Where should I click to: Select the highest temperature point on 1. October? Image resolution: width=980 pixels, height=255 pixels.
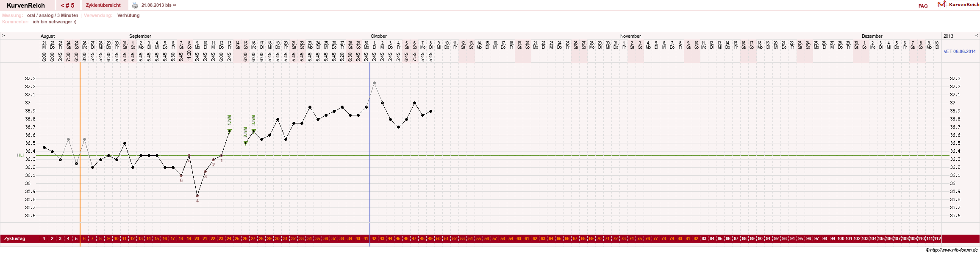pos(374,83)
